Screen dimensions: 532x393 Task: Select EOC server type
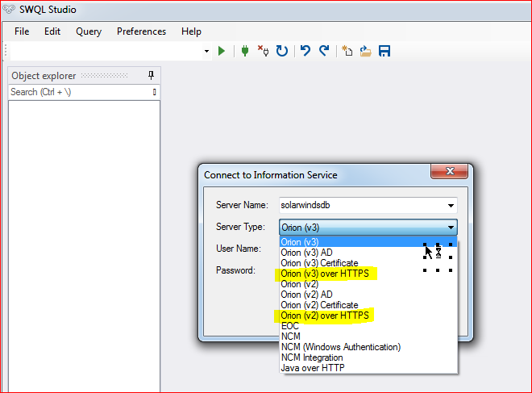(x=368, y=326)
